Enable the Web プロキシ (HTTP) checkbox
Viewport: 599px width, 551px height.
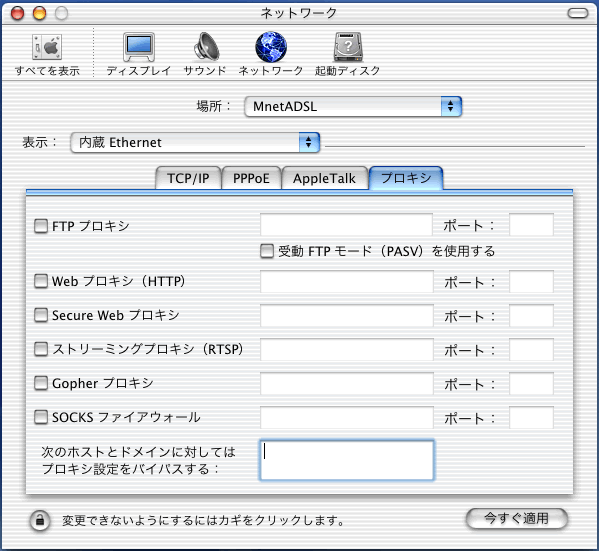pyautogui.click(x=41, y=281)
